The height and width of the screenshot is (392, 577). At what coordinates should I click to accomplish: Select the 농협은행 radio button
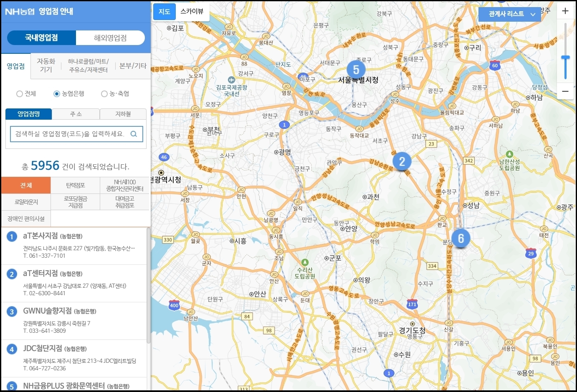[57, 94]
